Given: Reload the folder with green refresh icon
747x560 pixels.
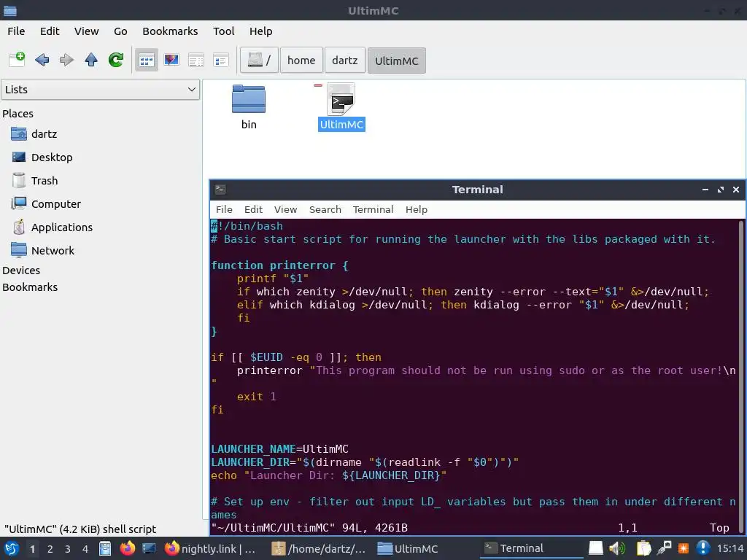Looking at the screenshot, I should pos(116,60).
